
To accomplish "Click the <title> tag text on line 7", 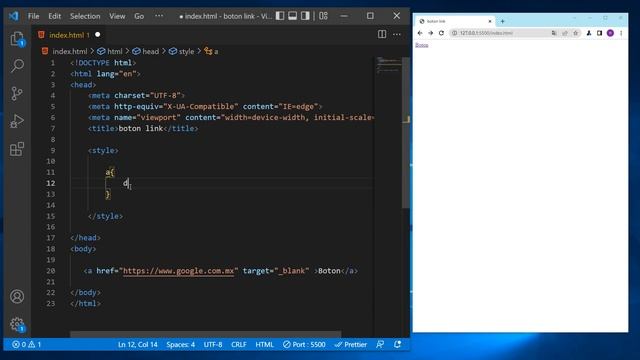I will coord(103,128).
